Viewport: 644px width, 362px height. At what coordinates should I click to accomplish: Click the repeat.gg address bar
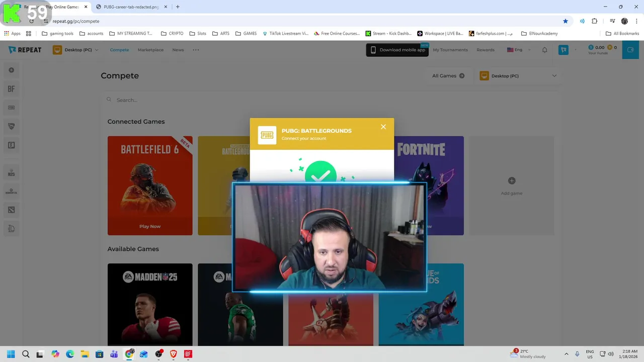(302, 21)
